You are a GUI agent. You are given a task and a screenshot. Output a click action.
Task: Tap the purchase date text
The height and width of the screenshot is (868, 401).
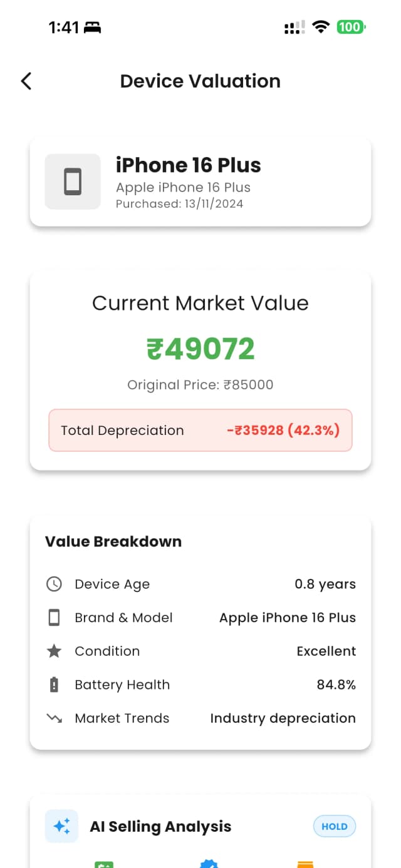[x=180, y=204]
